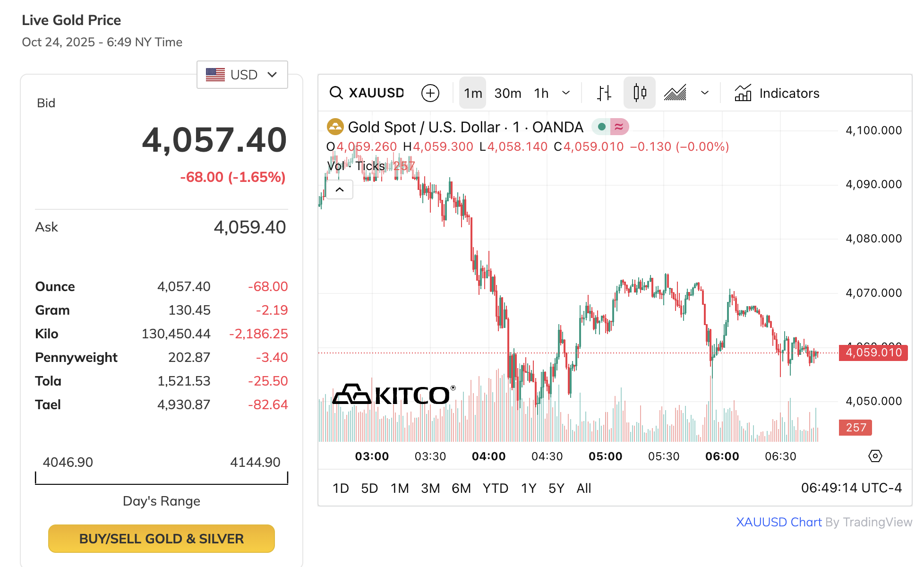This screenshot has width=924, height=567.
Task: Toggle the pink approximate data indicator
Action: 619,127
